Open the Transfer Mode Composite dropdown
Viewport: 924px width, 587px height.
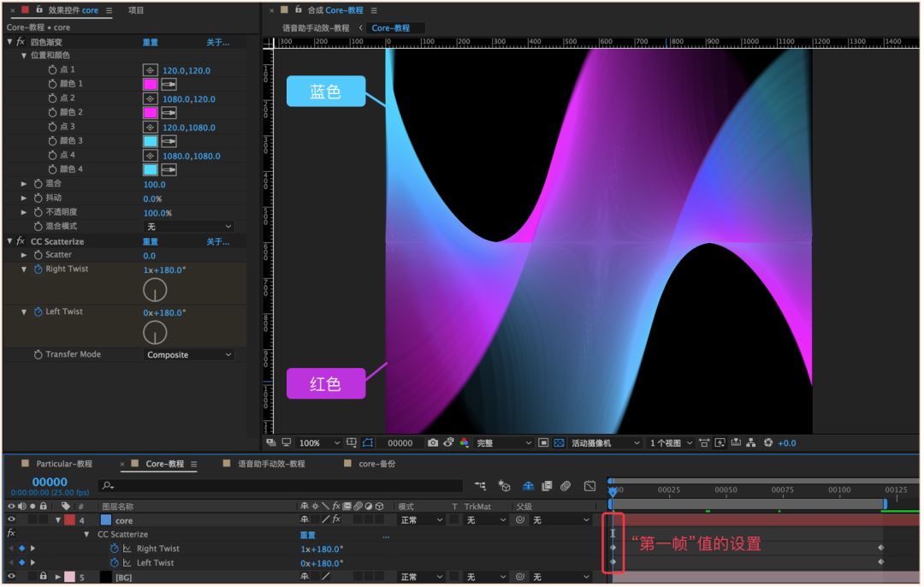[x=188, y=355]
